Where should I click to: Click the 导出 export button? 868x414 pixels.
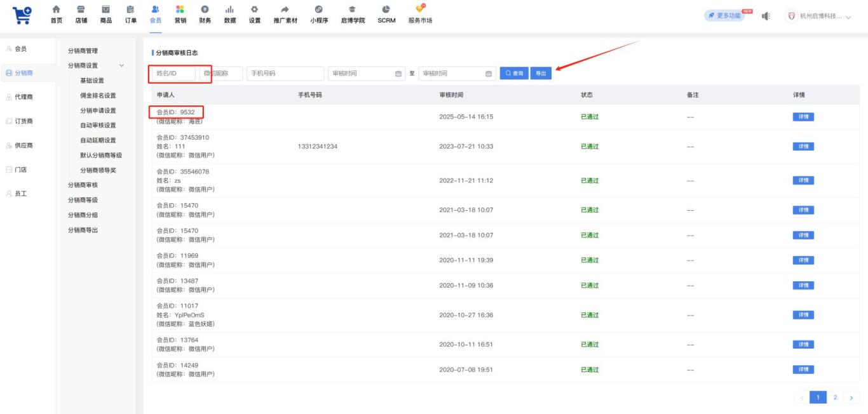[540, 74]
